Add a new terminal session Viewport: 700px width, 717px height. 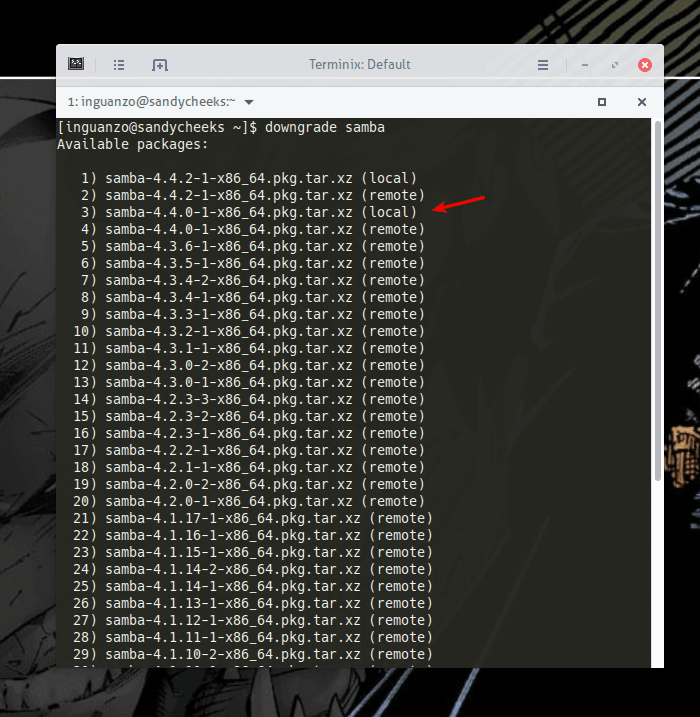point(160,65)
